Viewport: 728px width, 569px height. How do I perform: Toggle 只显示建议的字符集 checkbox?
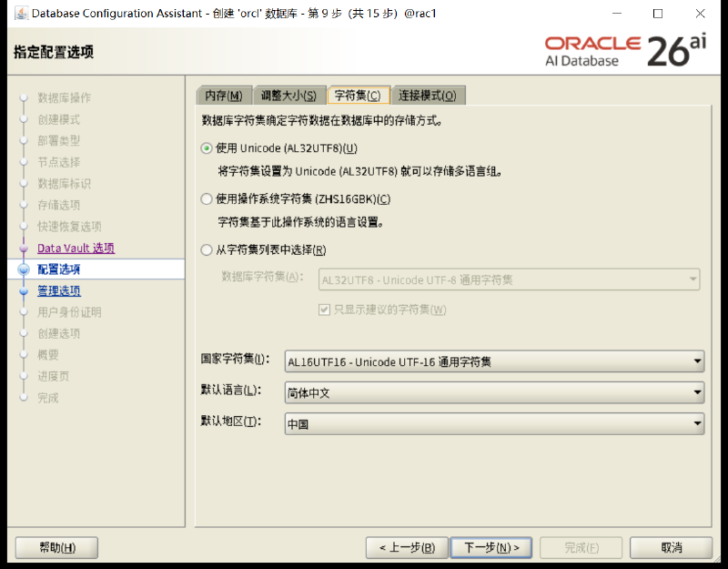[x=324, y=310]
